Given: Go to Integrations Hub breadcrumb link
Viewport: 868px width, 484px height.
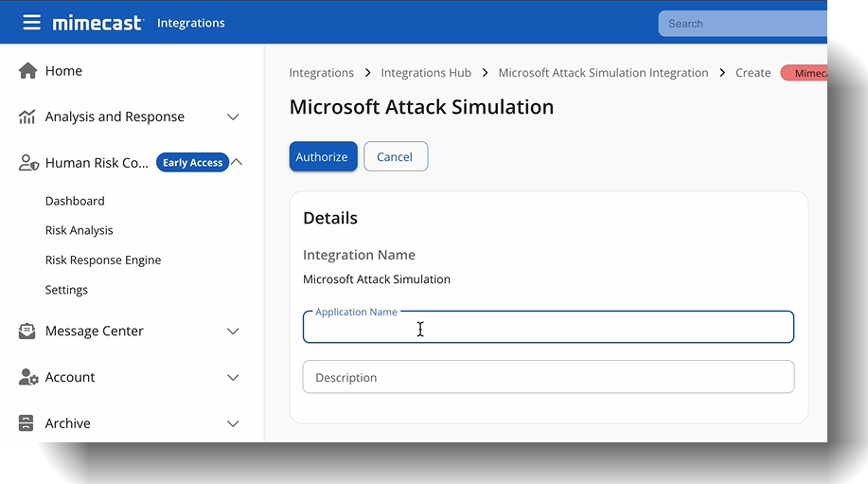Looking at the screenshot, I should [426, 73].
